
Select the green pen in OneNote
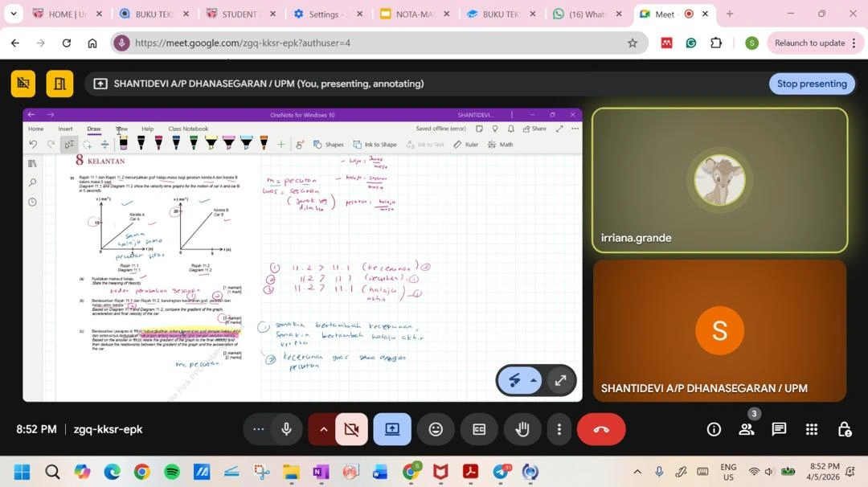point(194,144)
